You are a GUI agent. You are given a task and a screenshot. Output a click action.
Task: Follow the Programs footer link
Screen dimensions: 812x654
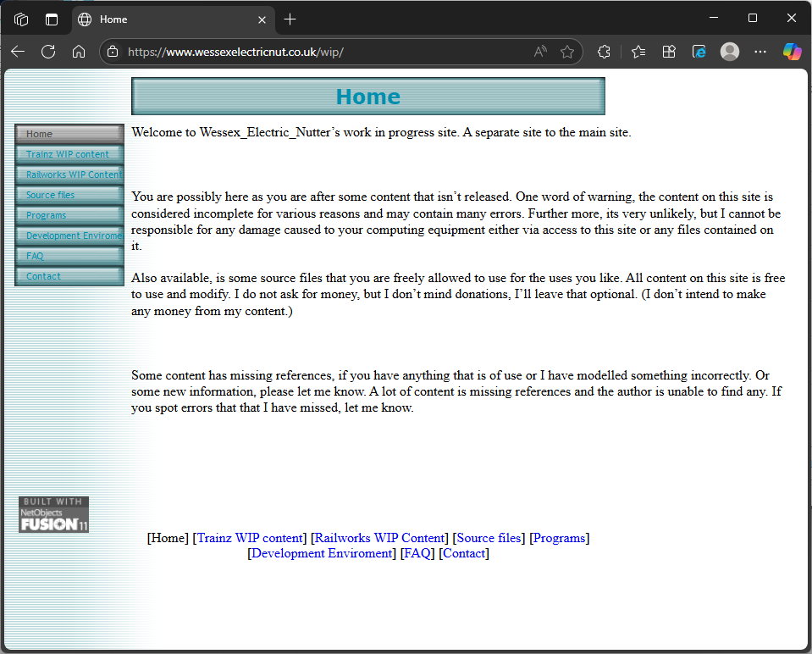point(560,538)
